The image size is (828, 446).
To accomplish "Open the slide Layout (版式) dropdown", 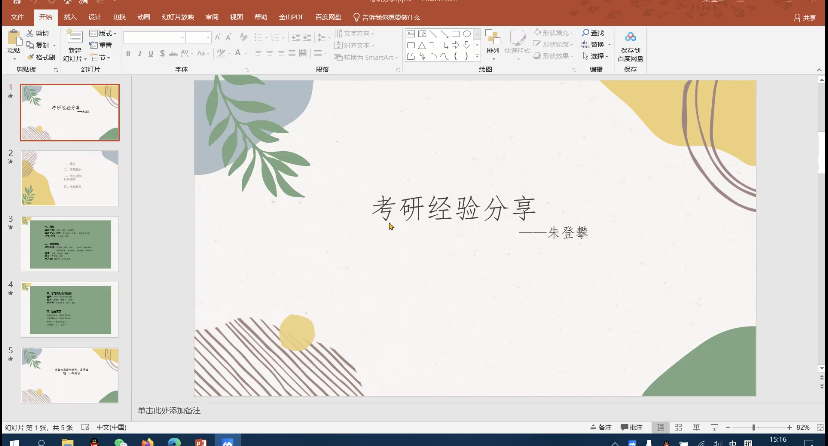I will [102, 33].
